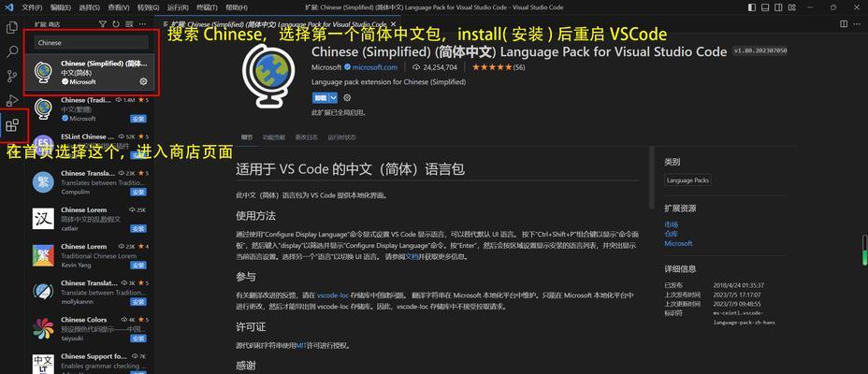Open the 终端(T) menu
Image resolution: width=868 pixels, height=374 pixels.
point(207,7)
